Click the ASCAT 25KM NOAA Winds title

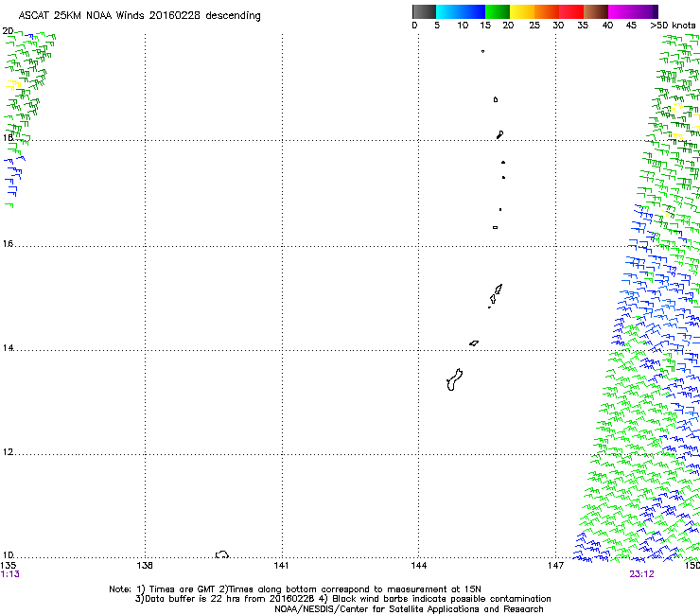(x=140, y=16)
